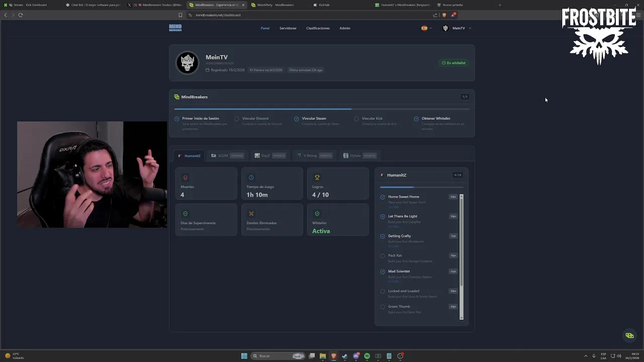Click the MindBreakers green dice icon
644x362 pixels.
click(177, 97)
